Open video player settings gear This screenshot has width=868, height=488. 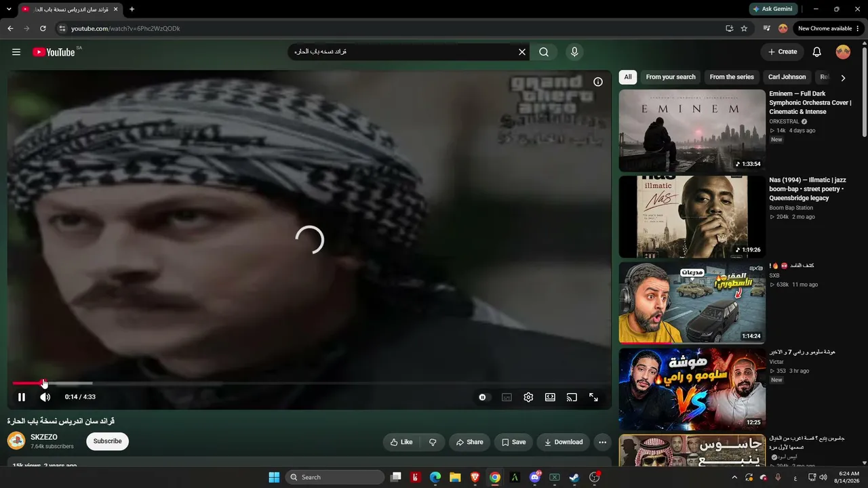pyautogui.click(x=528, y=398)
